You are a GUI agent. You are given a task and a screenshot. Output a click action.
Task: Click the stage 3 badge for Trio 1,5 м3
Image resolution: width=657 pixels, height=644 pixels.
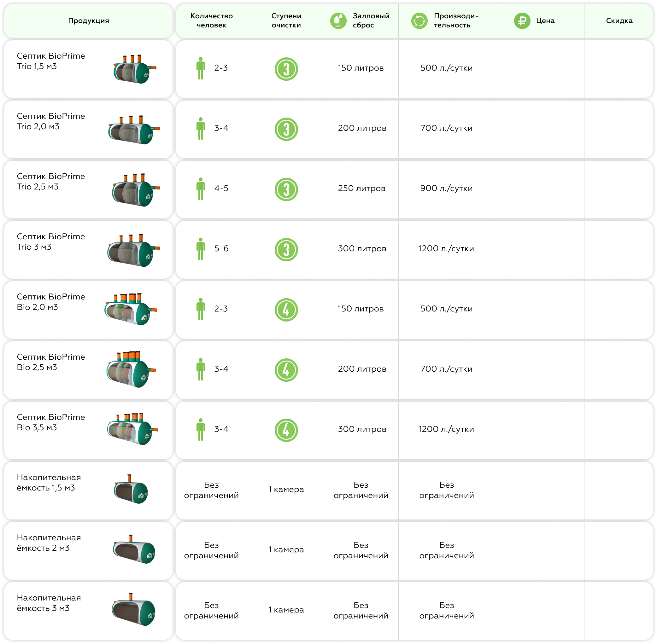pos(286,69)
